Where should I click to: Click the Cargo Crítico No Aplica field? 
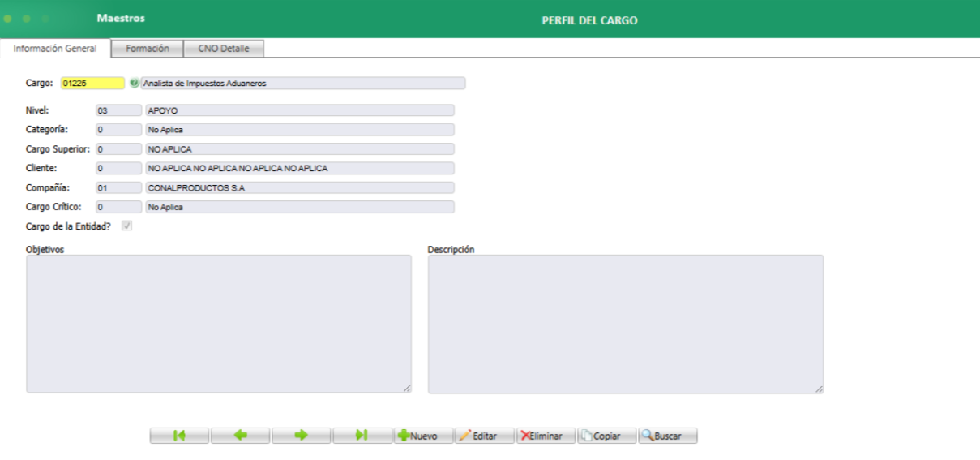[x=299, y=207]
